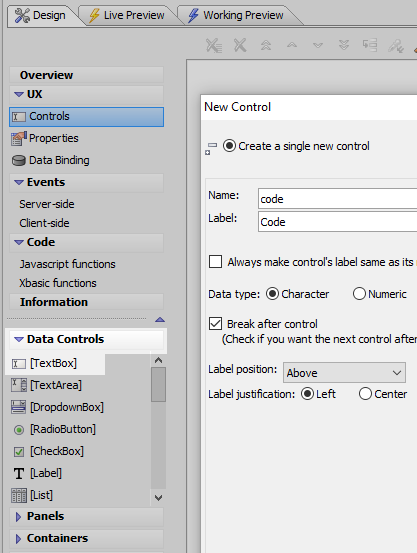The width and height of the screenshot is (417, 553).
Task: Click the move-to-bottom double arrow icon
Action: coord(344,45)
